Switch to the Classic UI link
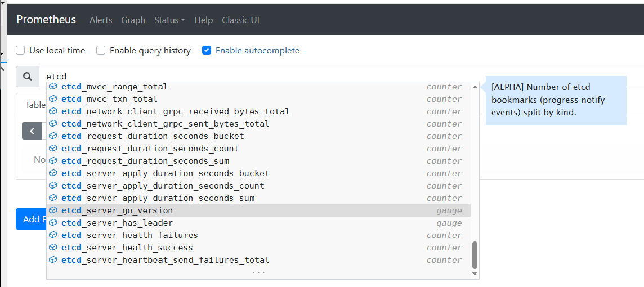The width and height of the screenshot is (644, 287). tap(240, 20)
